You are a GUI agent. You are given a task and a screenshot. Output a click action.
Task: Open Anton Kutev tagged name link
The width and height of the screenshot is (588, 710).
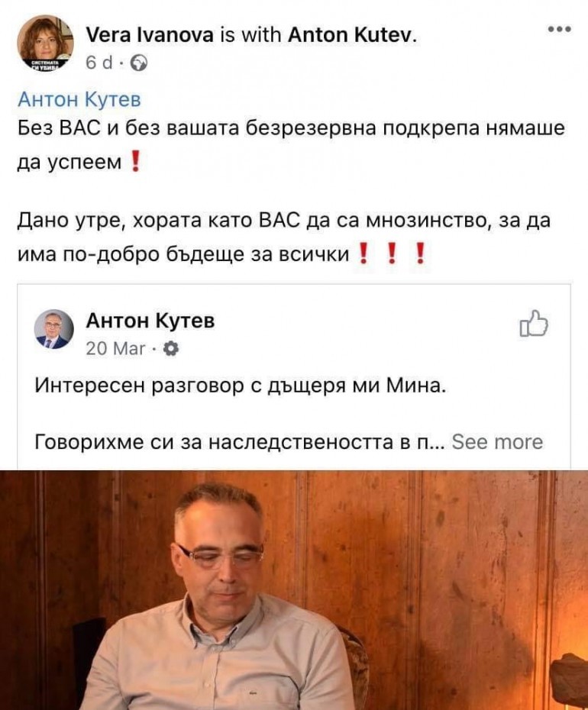(351, 35)
